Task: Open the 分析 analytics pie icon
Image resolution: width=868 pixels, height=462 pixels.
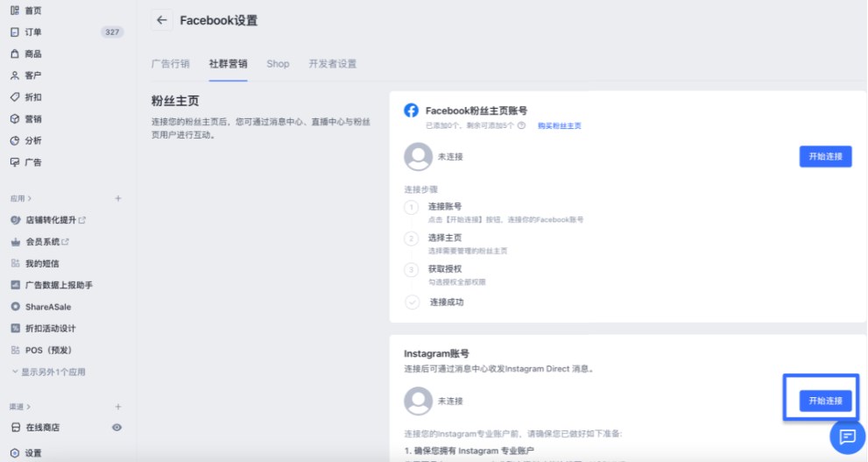Action: 15,141
